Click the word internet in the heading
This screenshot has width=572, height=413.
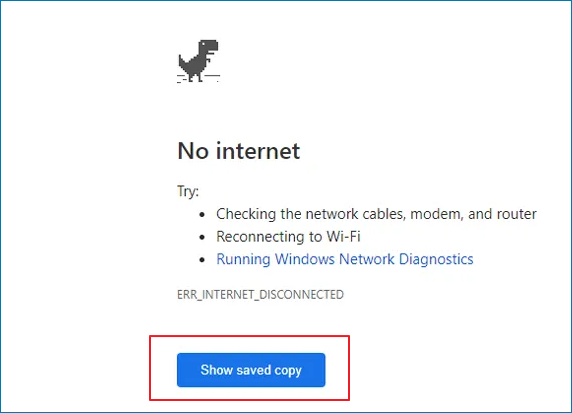(258, 151)
